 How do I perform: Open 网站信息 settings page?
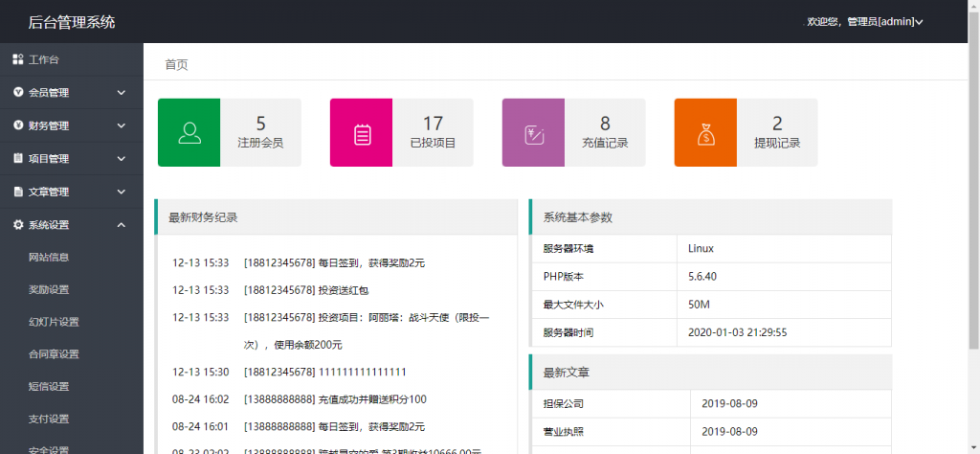(49, 257)
